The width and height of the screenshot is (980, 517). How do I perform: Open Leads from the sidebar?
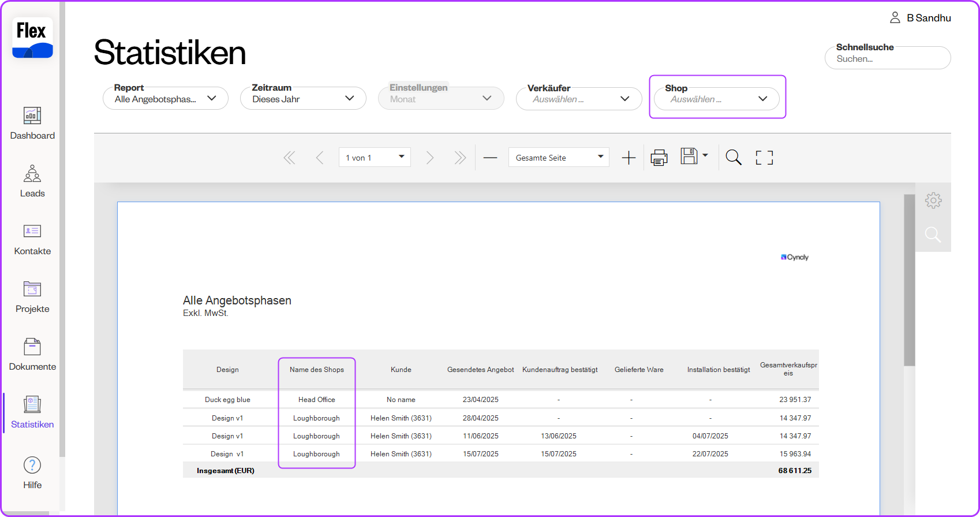click(x=32, y=181)
